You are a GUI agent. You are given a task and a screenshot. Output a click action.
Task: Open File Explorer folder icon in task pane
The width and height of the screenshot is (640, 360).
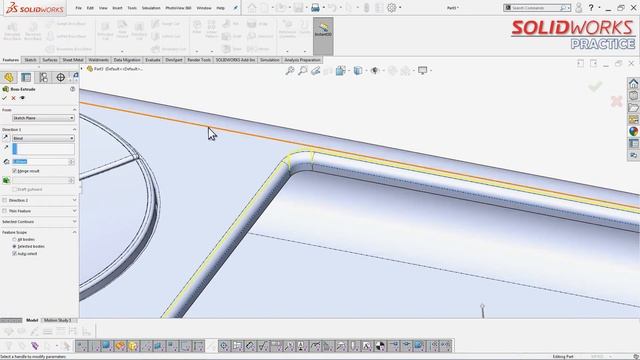[633, 108]
